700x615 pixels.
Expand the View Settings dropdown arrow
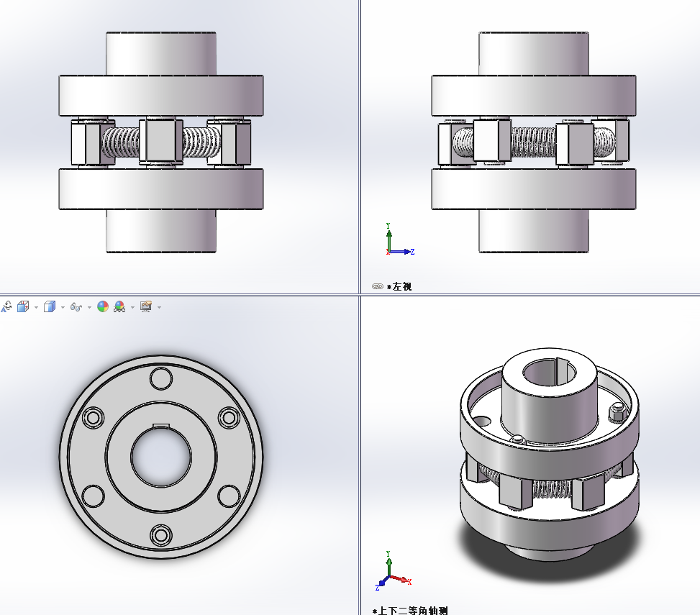159,307
